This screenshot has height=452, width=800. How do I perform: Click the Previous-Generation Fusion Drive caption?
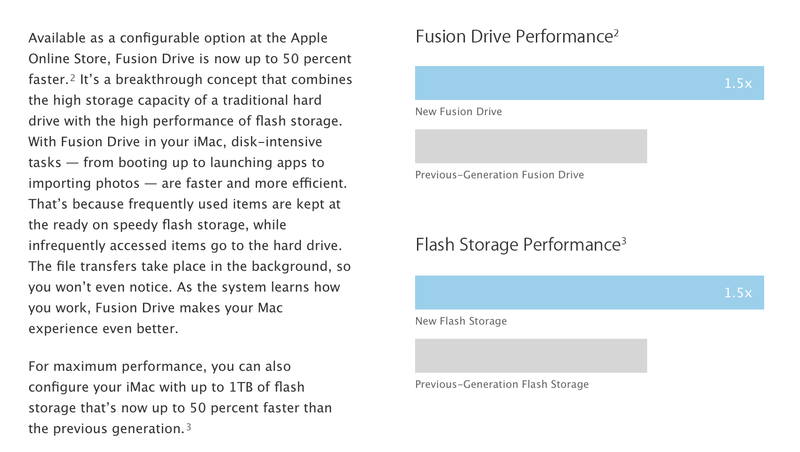[499, 174]
